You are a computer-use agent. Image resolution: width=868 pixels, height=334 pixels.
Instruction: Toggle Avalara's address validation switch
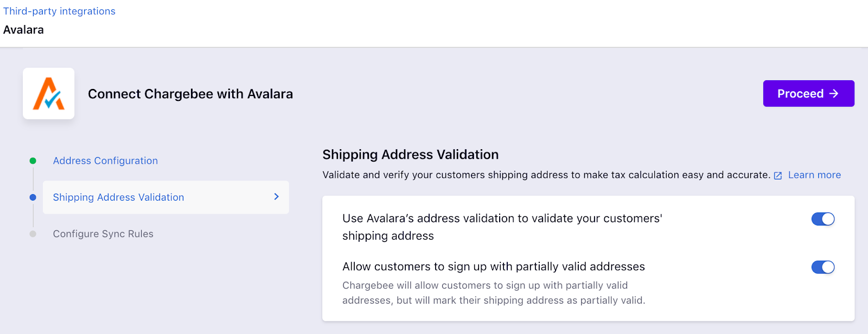coord(823,219)
